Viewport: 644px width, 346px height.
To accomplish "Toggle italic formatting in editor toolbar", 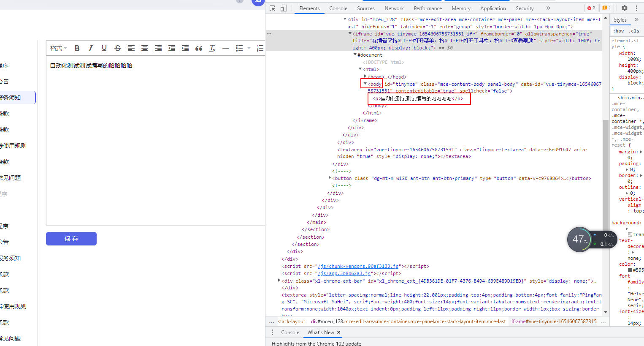I will pyautogui.click(x=91, y=48).
